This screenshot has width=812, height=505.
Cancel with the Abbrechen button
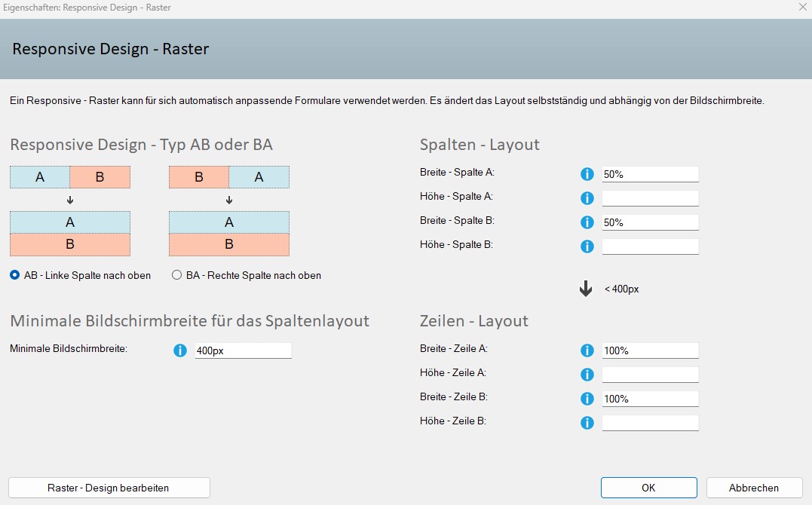tap(754, 488)
